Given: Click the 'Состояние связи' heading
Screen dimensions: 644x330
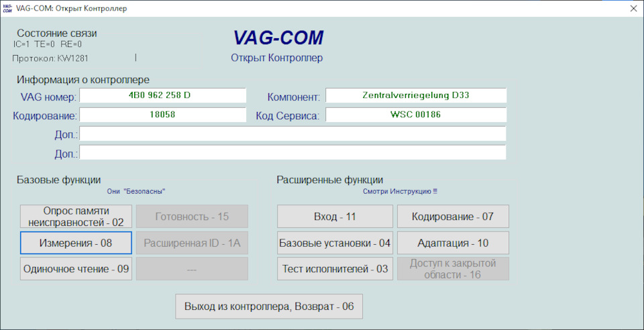Looking at the screenshot, I should pos(57,34).
